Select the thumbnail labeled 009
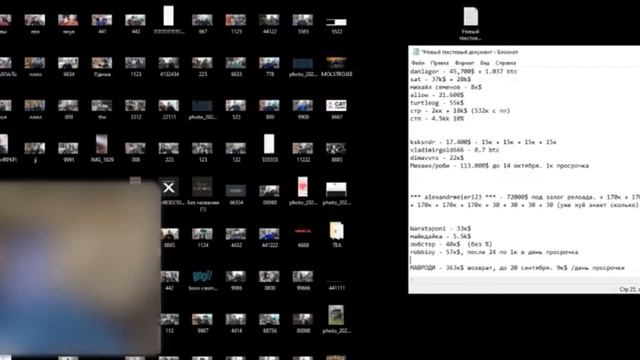Screen dimensions: 640x360 [x=68, y=109]
